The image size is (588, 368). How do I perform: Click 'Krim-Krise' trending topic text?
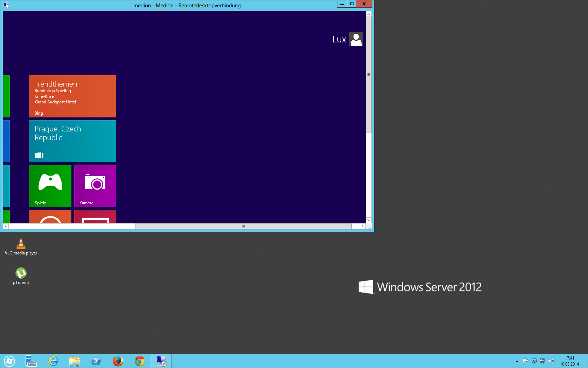pyautogui.click(x=44, y=96)
